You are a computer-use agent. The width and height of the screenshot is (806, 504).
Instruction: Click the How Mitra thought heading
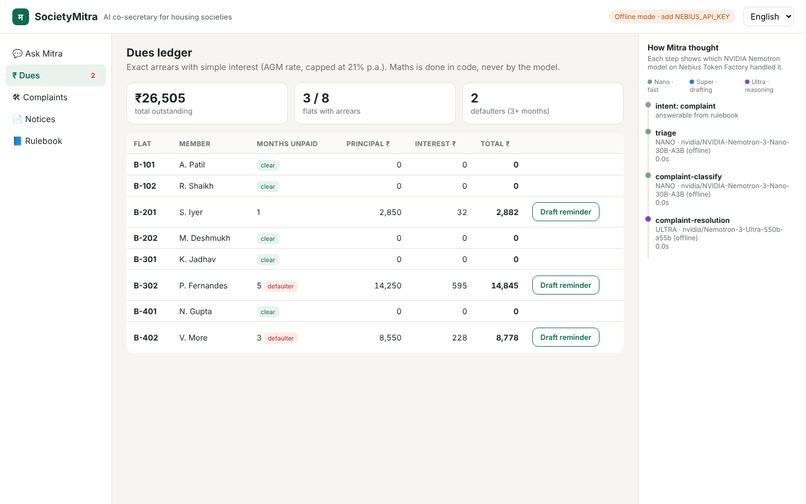click(x=683, y=47)
